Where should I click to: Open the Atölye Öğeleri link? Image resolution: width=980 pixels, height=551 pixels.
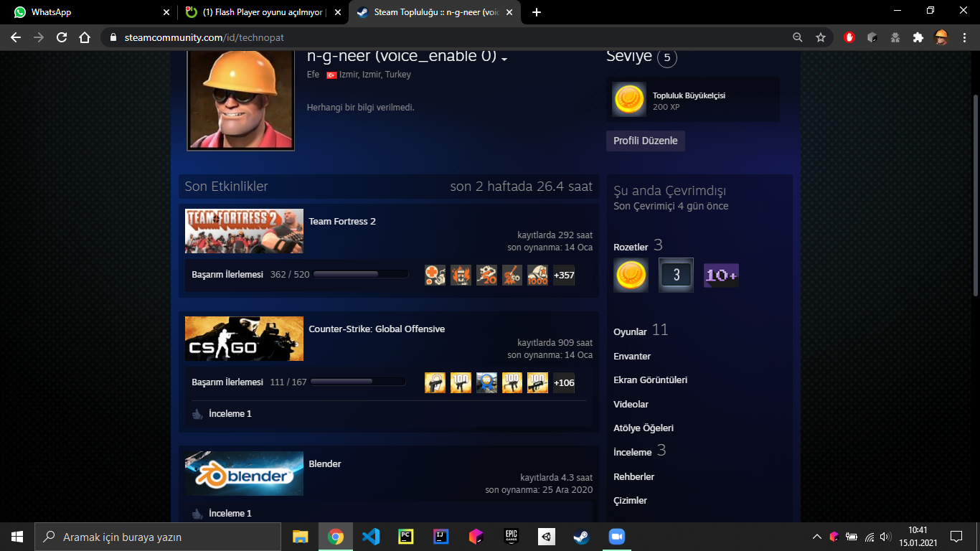[x=644, y=428]
